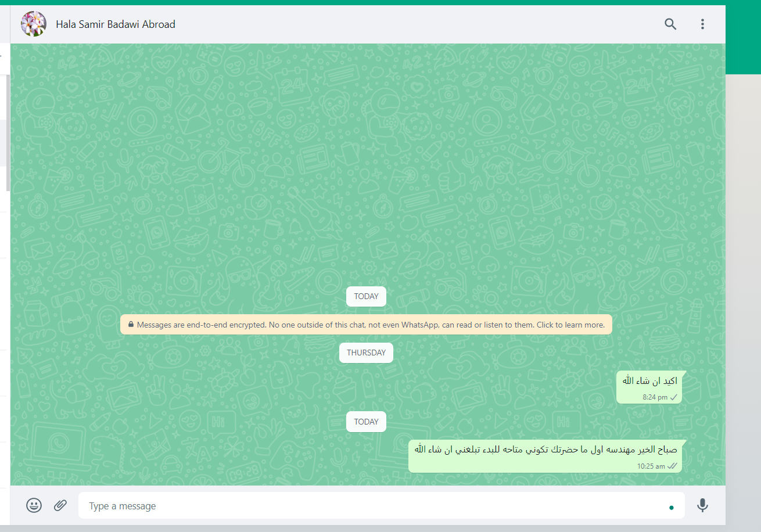Open Hala Samir Badawi Abroad profile picture

(33, 24)
